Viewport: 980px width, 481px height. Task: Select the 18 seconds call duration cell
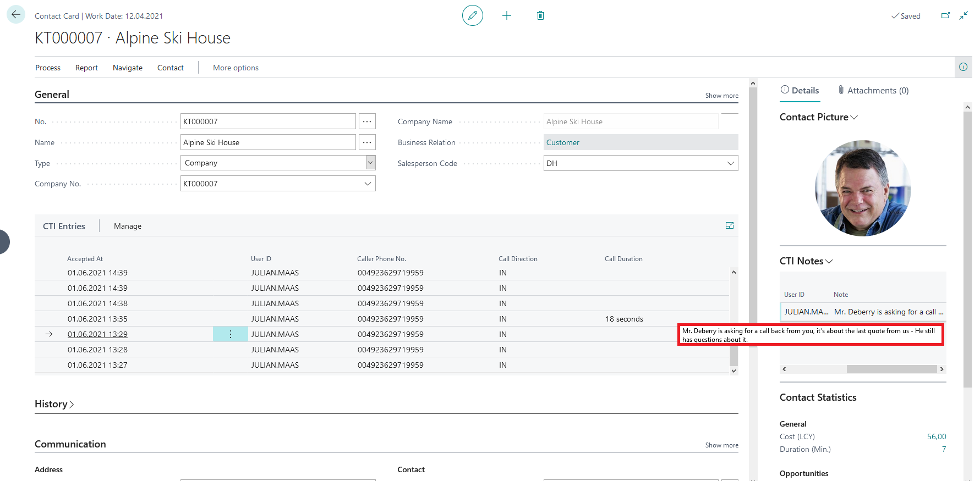click(x=624, y=319)
